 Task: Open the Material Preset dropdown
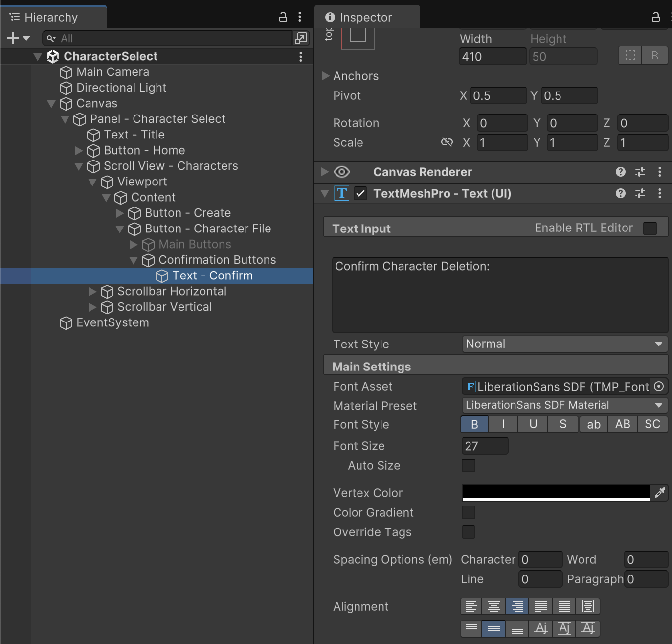pos(564,405)
